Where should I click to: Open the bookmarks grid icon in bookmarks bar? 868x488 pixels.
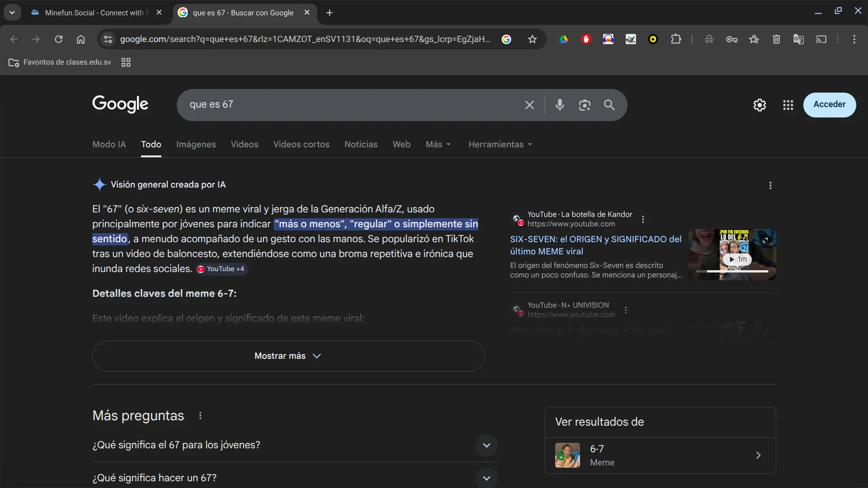point(126,62)
